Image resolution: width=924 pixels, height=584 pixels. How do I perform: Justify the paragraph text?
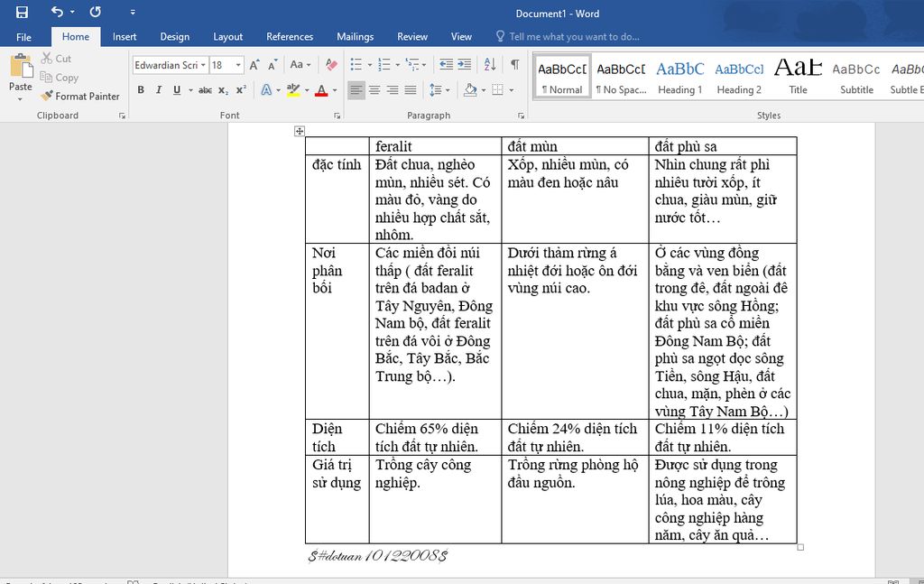point(411,90)
